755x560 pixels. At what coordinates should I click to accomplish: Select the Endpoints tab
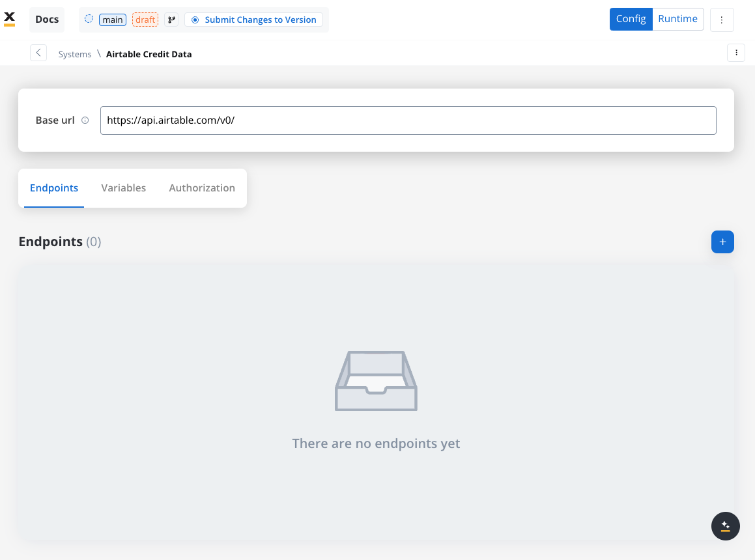point(54,188)
